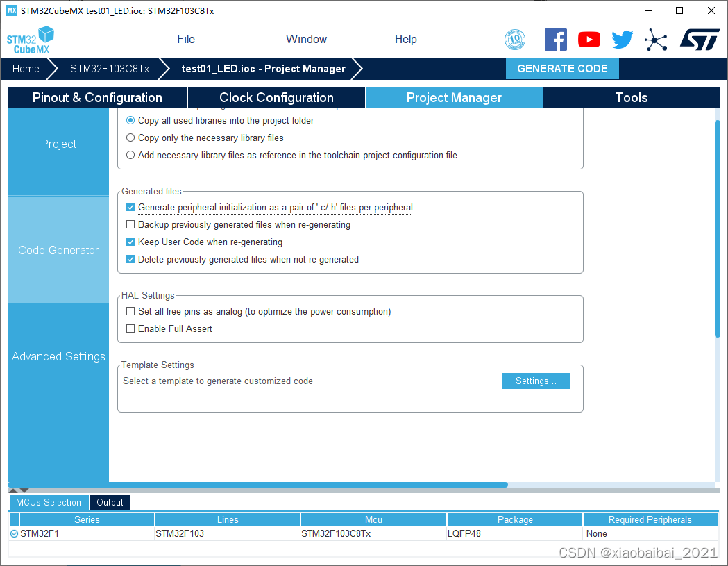Viewport: 728px width, 566px height.
Task: Click the horizontal scrollbar thumb
Action: [258, 484]
